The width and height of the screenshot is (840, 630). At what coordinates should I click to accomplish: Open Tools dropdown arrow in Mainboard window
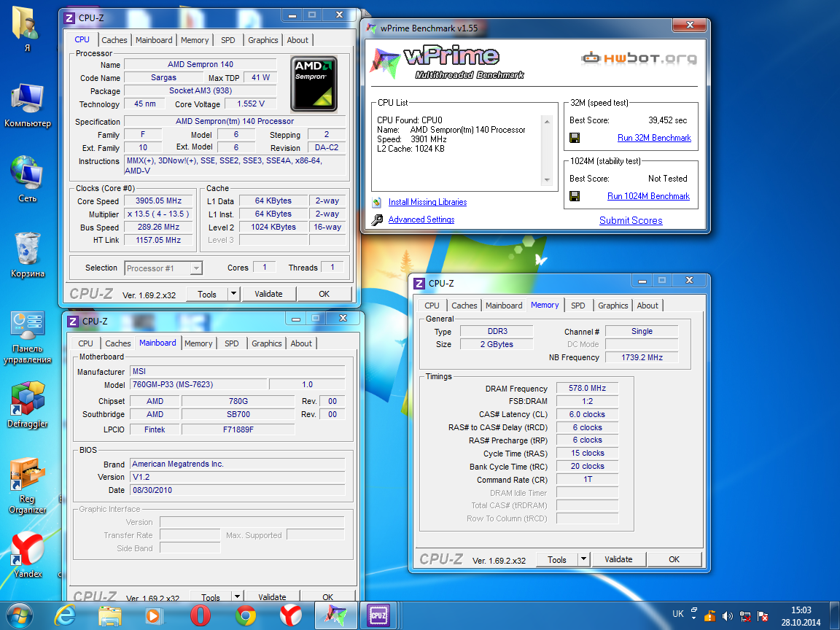(237, 596)
